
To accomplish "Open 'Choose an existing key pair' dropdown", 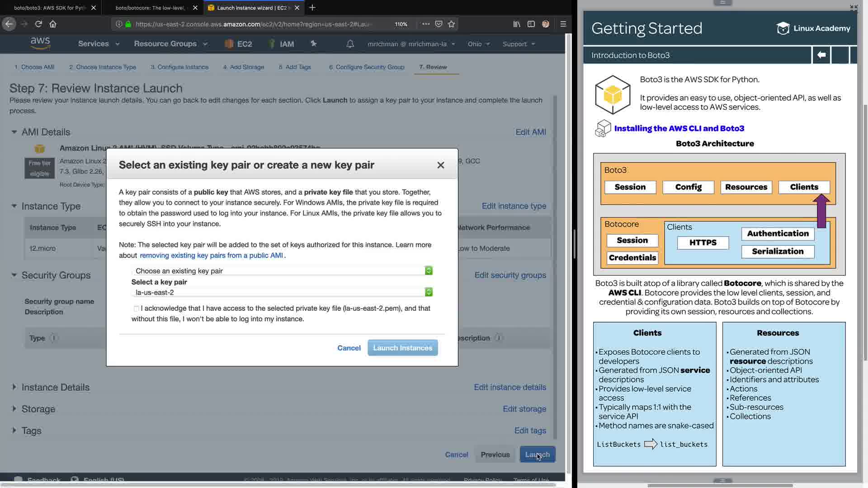I will [281, 271].
